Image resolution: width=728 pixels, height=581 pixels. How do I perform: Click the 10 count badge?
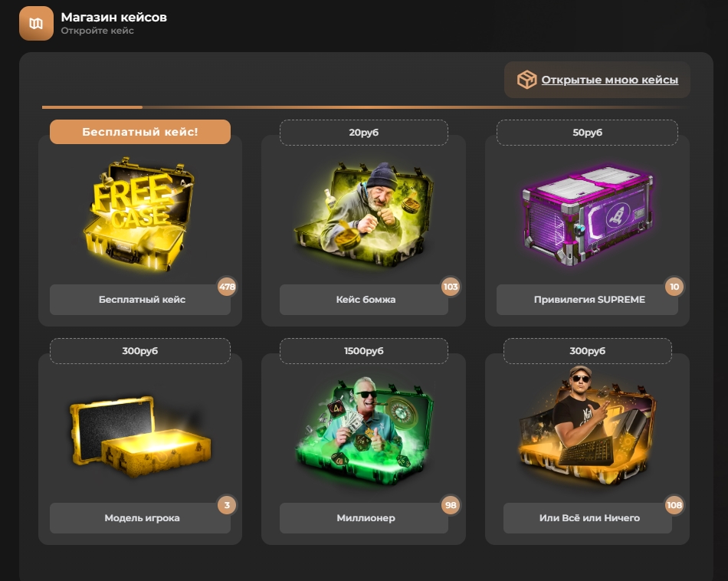click(x=674, y=287)
